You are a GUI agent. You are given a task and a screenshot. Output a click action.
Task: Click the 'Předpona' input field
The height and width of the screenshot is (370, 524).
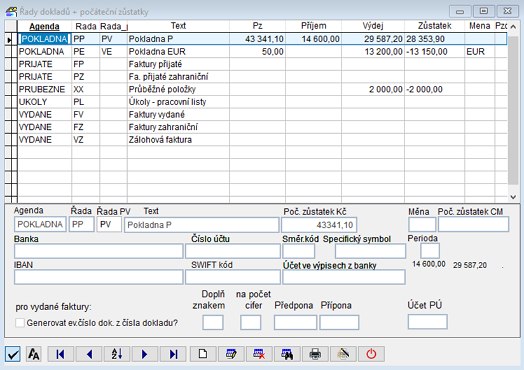295,323
